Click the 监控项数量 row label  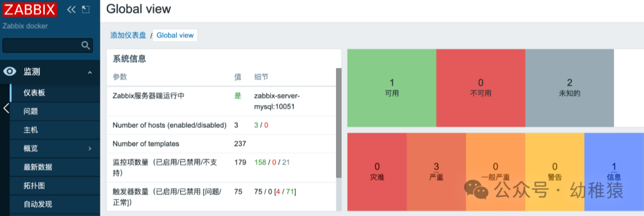pyautogui.click(x=165, y=168)
